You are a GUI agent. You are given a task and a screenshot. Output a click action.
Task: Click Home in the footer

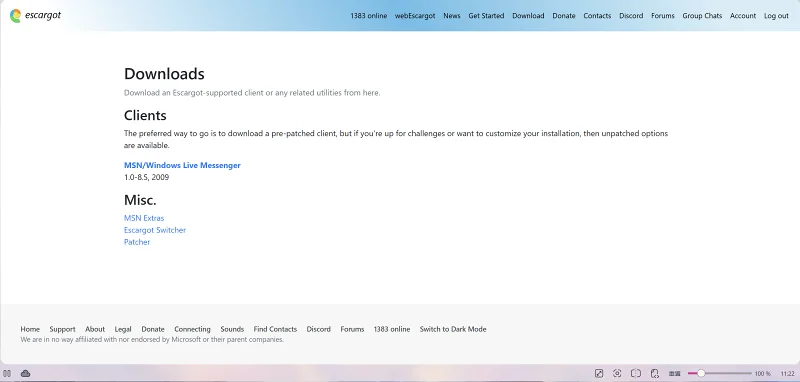[x=30, y=329]
